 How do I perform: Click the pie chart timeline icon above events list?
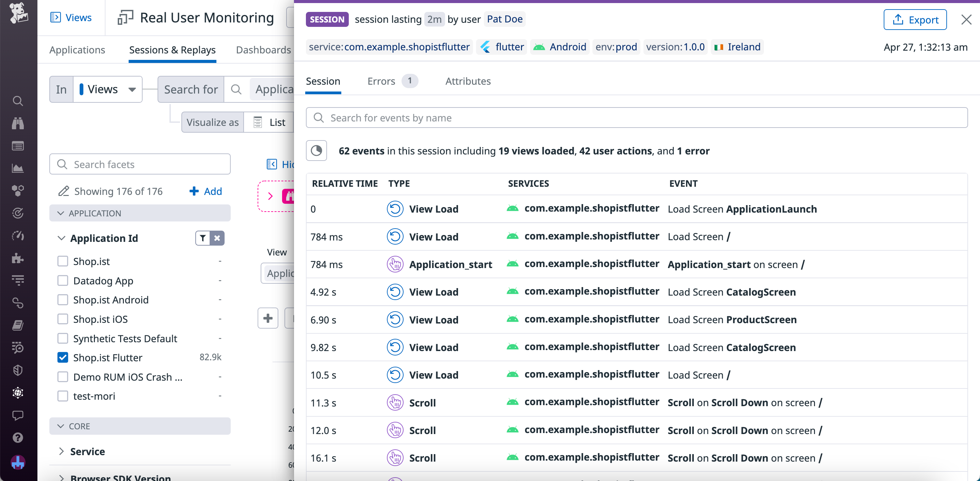(316, 151)
